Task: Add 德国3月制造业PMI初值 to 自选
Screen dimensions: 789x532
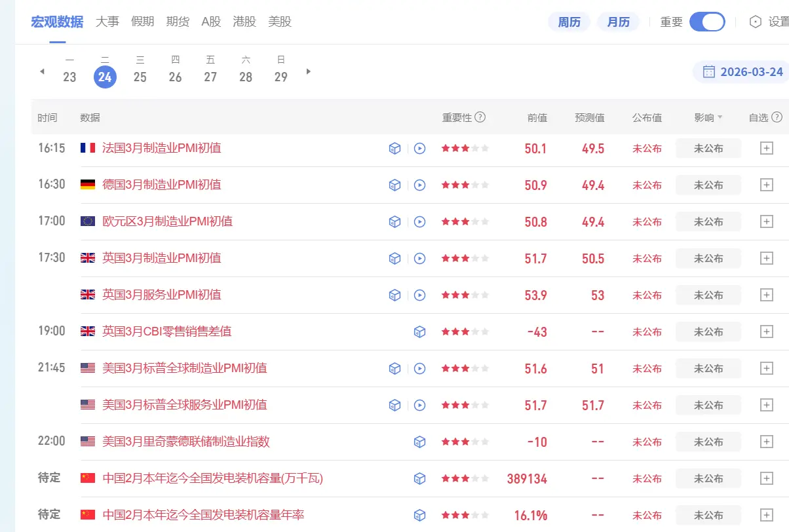Action: click(x=766, y=185)
